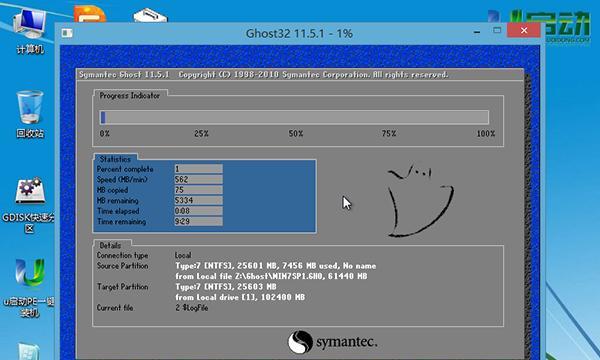This screenshot has width=600, height=360.
Task: Click the partially visible Windows icon at bottom-left
Action: (29, 351)
